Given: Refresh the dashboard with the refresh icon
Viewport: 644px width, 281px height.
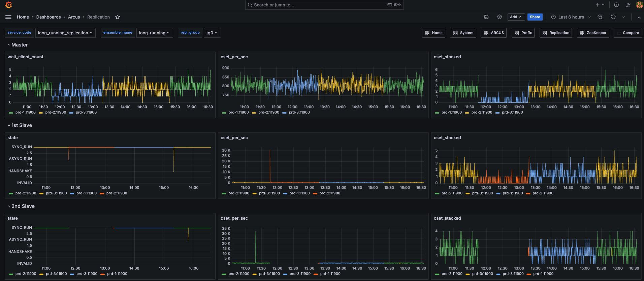Looking at the screenshot, I should (613, 17).
